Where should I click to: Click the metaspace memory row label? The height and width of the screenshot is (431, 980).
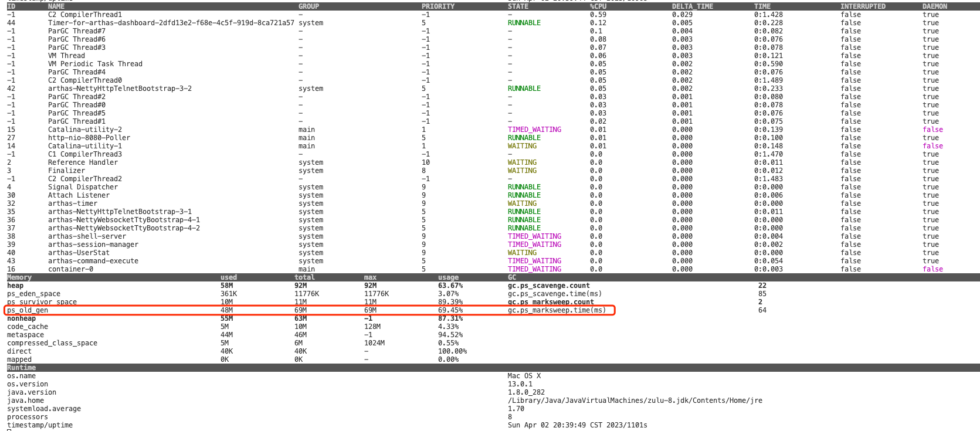point(25,335)
